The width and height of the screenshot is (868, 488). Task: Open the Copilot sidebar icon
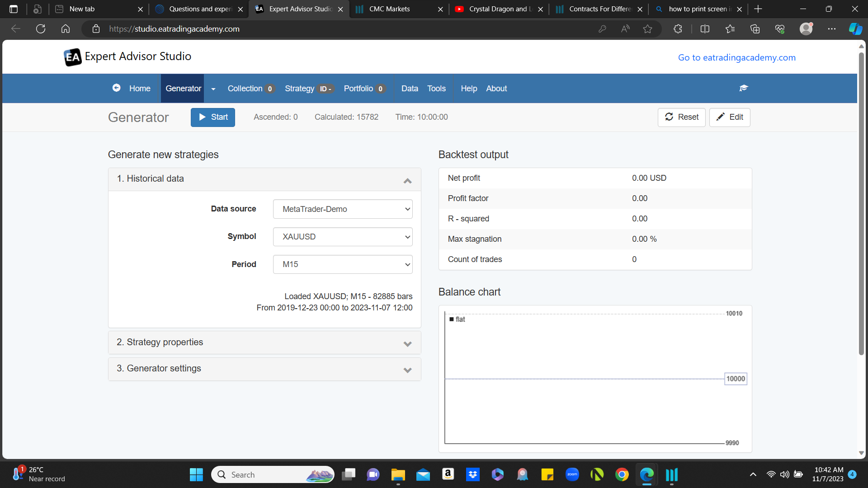(856, 29)
